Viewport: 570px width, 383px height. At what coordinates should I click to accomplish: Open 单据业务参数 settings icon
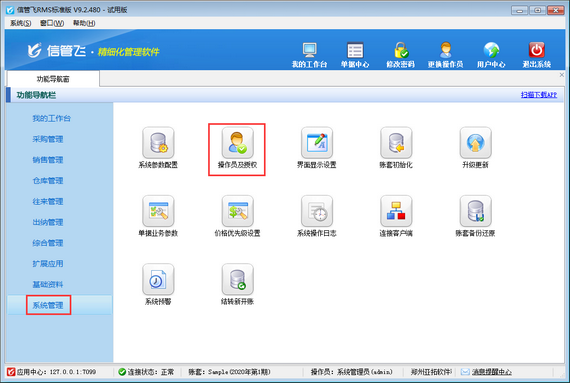pos(158,211)
